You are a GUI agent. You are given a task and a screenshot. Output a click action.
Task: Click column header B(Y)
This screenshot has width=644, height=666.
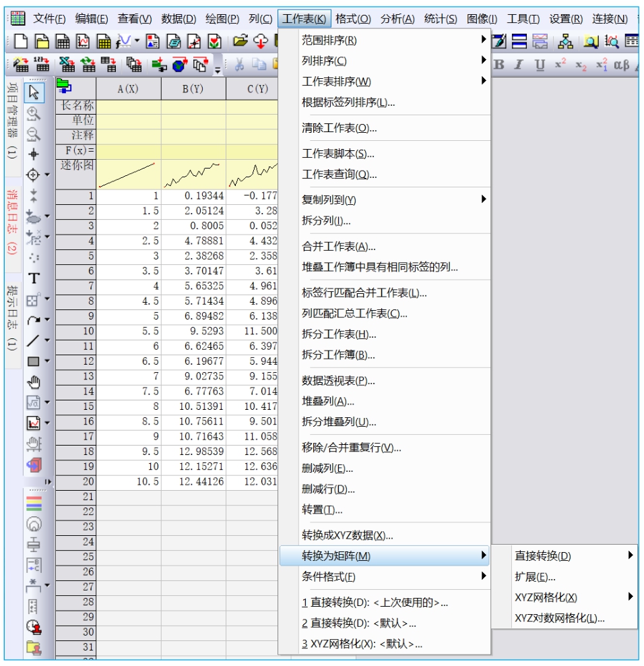pos(193,89)
